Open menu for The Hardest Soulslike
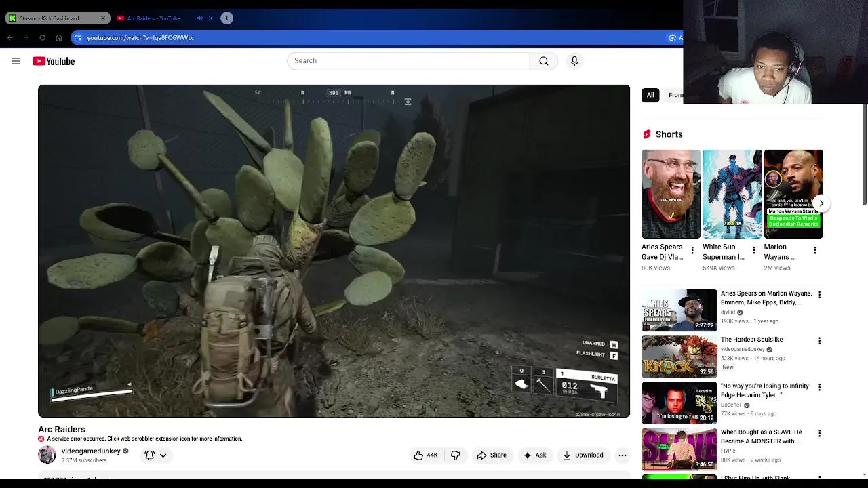The height and width of the screenshot is (488, 868). (819, 341)
